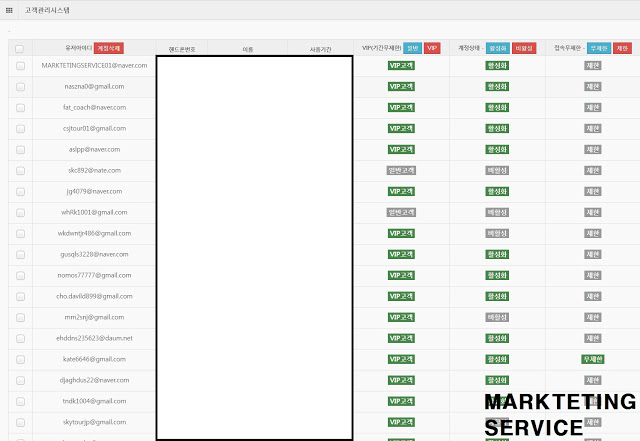Click the cho.david899@gmail.com user ID
The width and height of the screenshot is (640, 441).
click(x=94, y=296)
